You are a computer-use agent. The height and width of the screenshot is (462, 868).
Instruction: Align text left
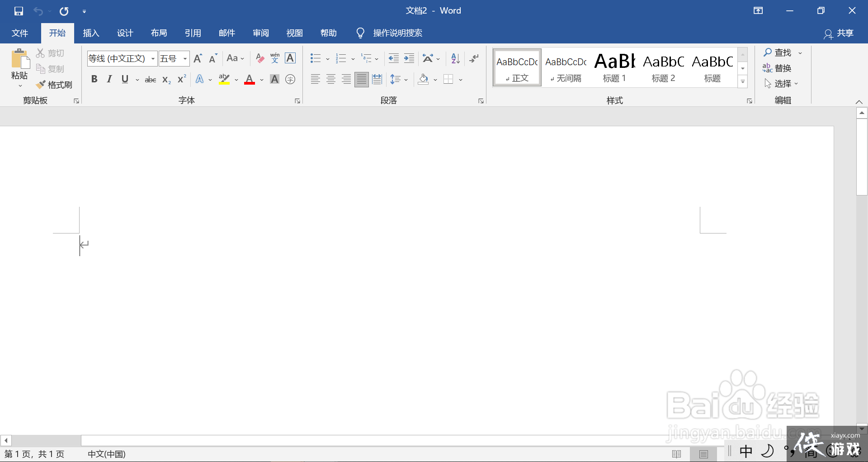316,80
